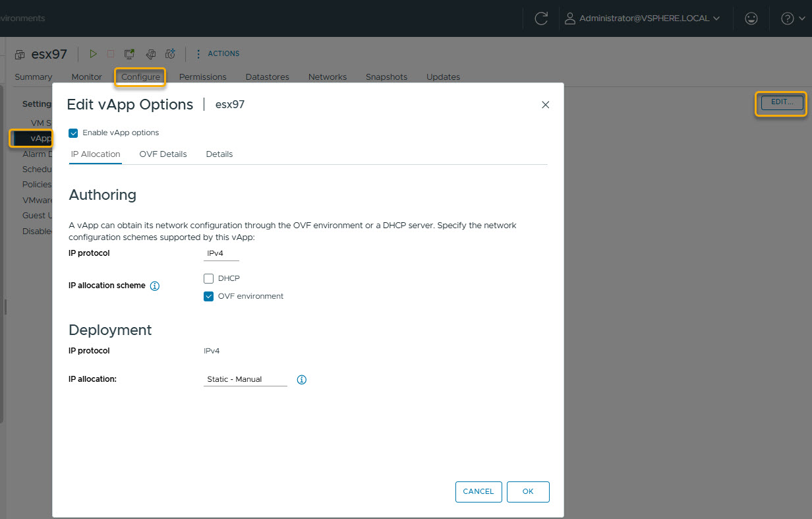Refresh the vSphere client view

click(540, 18)
